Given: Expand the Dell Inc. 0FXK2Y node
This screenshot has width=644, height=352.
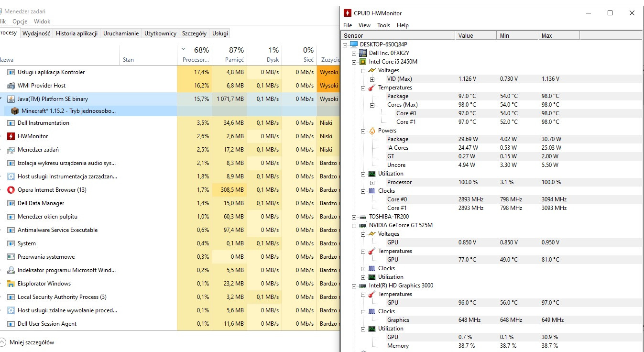Looking at the screenshot, I should (354, 53).
